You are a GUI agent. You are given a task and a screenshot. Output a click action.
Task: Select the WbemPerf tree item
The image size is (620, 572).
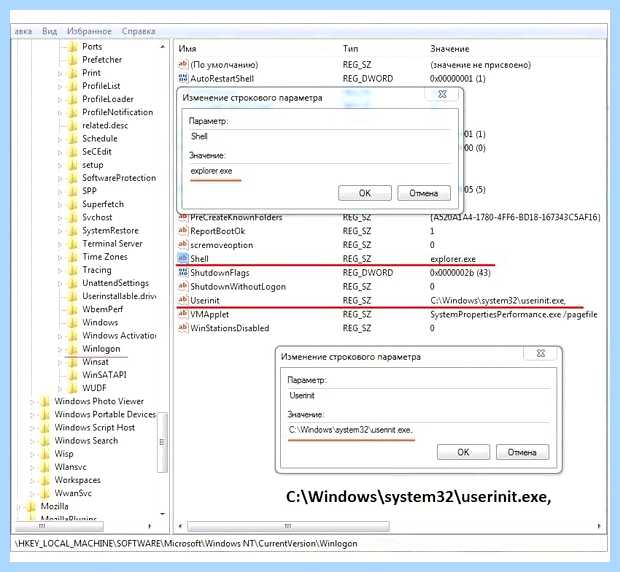(102, 309)
